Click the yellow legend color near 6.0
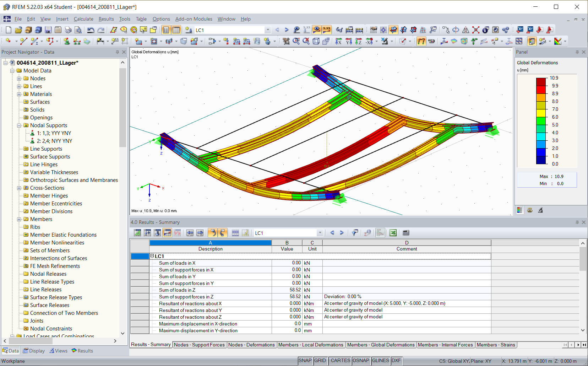This screenshot has height=366, width=588. pos(541,113)
